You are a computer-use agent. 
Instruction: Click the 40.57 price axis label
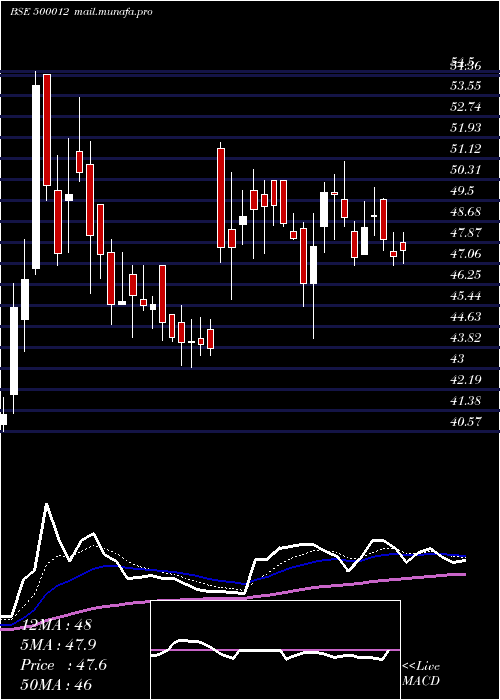pos(466,421)
